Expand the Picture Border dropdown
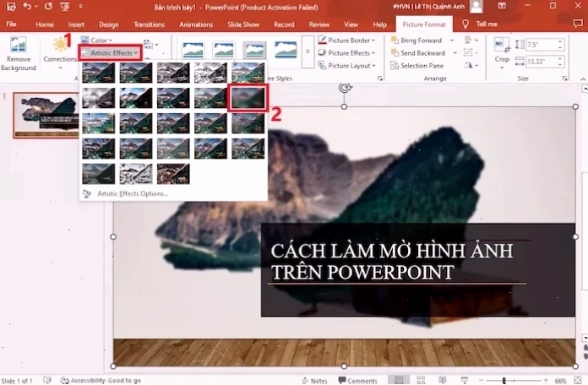Viewport: 588px width, 385px height. [x=346, y=41]
